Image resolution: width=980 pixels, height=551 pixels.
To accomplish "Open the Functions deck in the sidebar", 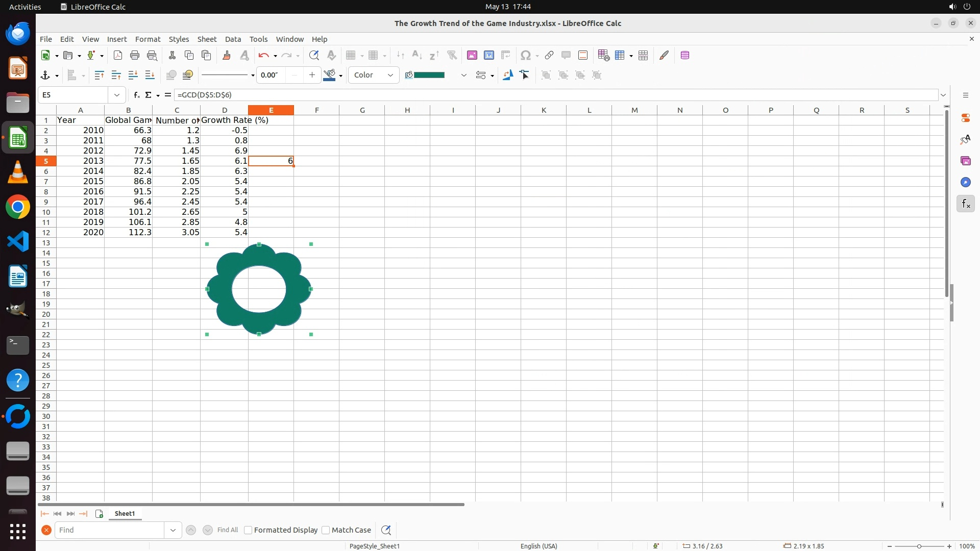I will (965, 204).
